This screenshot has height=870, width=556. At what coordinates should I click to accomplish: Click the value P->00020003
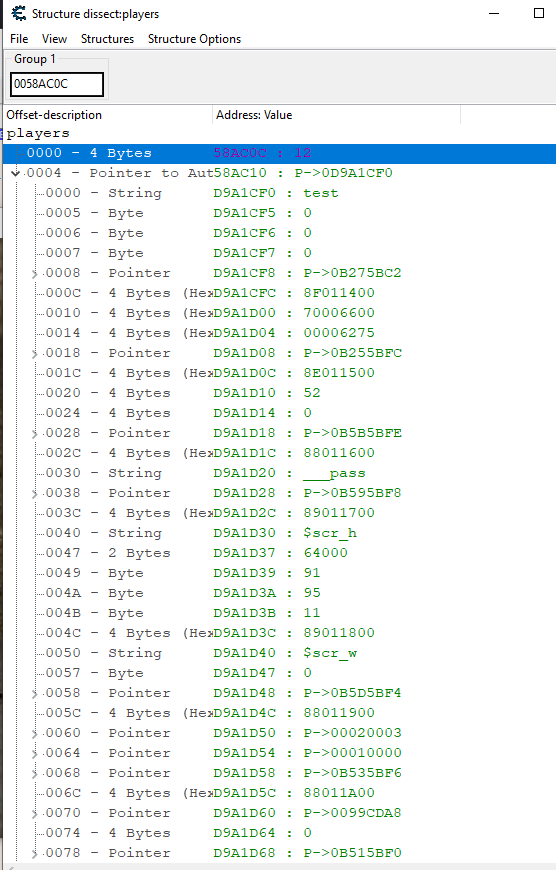tap(352, 733)
